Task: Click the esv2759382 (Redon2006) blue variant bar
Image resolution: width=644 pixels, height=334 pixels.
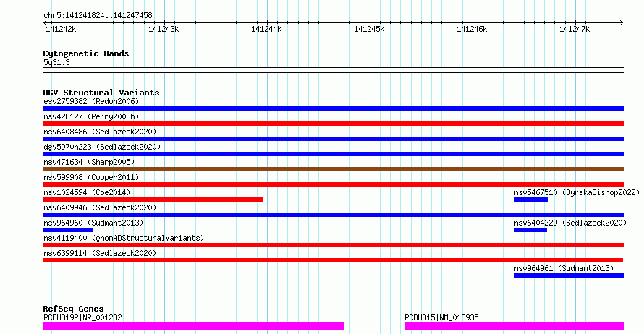Action: (x=333, y=108)
